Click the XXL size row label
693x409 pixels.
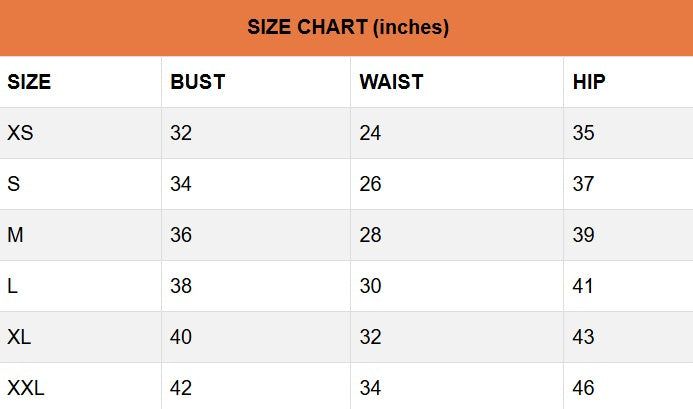[26, 388]
